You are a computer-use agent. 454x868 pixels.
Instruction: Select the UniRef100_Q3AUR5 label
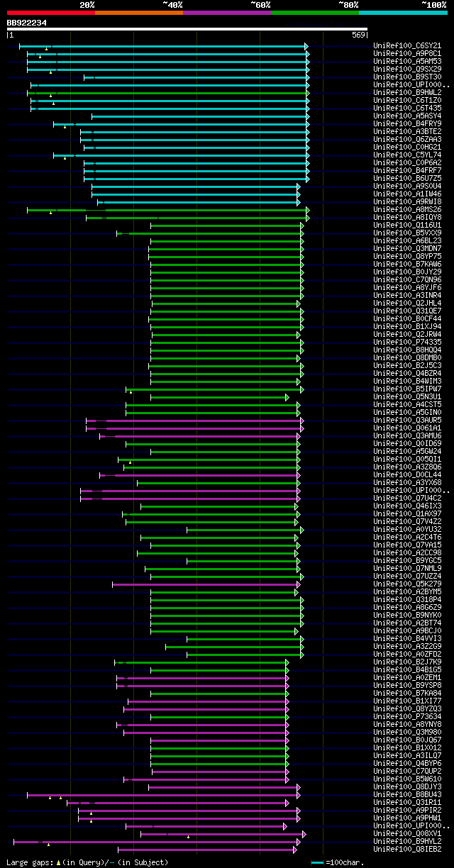point(407,421)
